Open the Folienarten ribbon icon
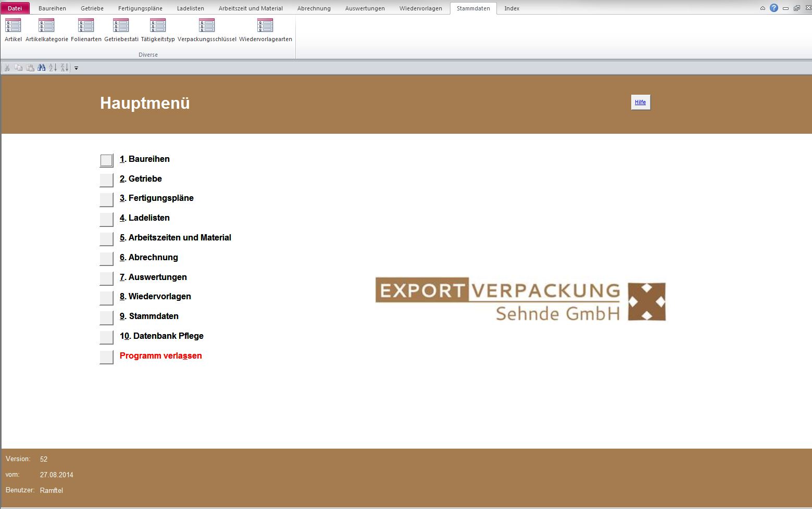812x509 pixels. (86, 30)
